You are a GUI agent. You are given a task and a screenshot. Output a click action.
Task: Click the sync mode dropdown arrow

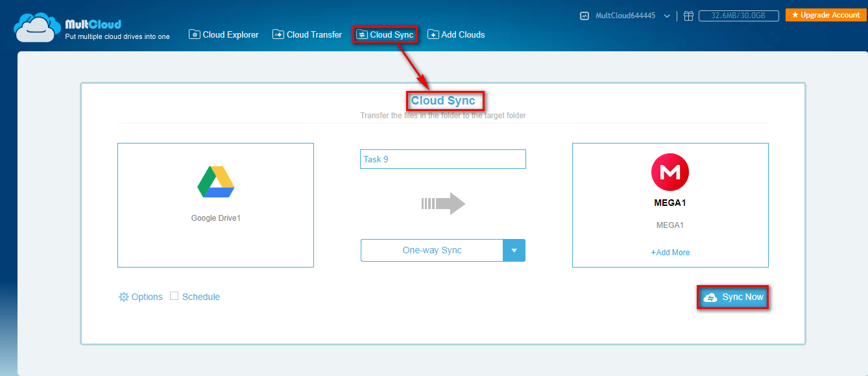[514, 250]
